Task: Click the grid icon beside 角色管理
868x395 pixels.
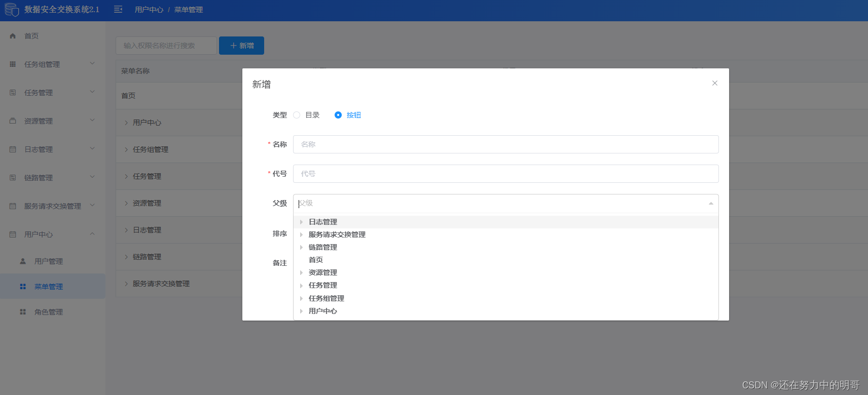Action: [23, 312]
